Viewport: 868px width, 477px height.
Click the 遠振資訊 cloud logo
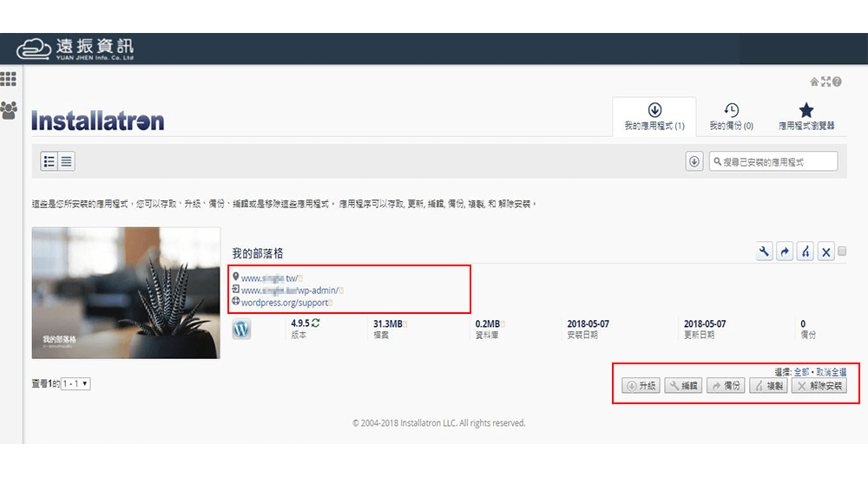coord(76,49)
